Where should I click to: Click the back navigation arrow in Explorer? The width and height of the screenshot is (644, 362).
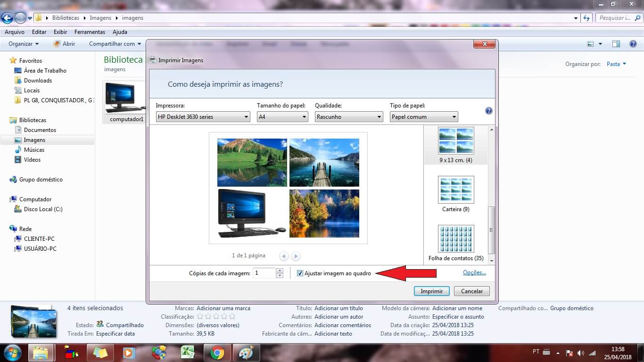(8, 18)
